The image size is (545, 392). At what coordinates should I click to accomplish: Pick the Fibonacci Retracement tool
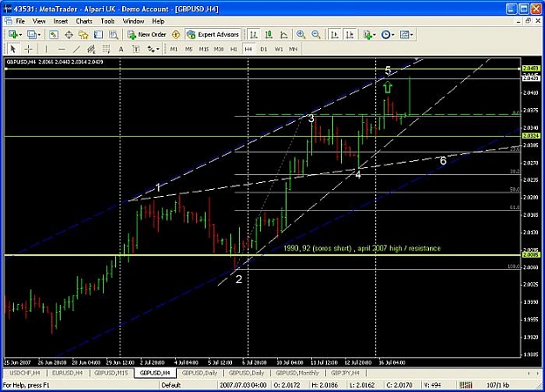pyautogui.click(x=106, y=49)
